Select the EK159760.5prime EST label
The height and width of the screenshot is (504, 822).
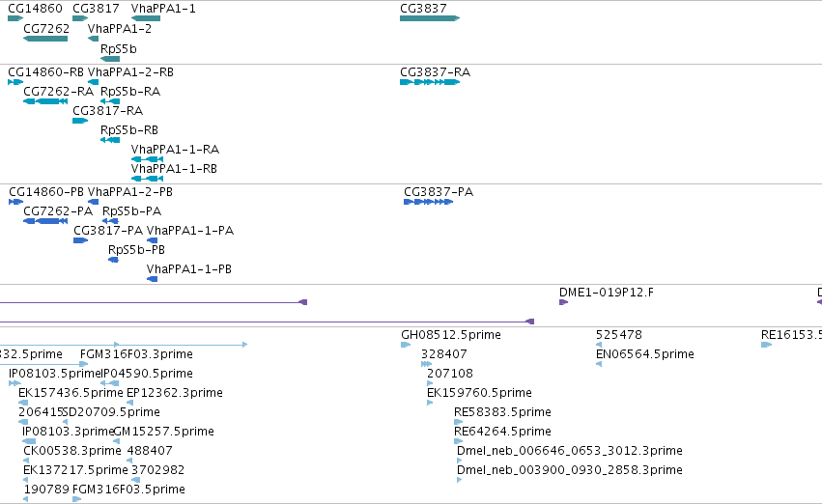(x=479, y=393)
